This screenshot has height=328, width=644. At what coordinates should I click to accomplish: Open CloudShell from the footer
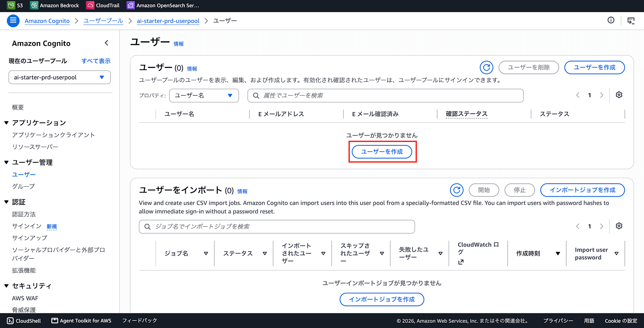(24, 321)
